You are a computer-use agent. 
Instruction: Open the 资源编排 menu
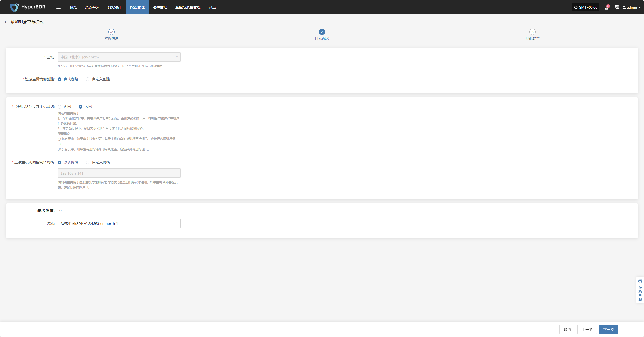(115, 7)
